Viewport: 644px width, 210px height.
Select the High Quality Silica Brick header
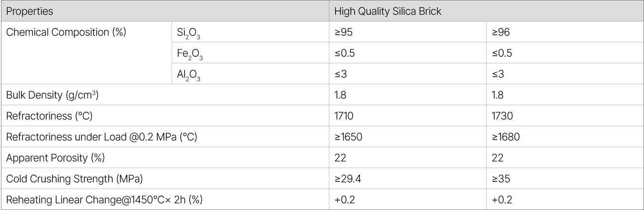[x=388, y=11]
